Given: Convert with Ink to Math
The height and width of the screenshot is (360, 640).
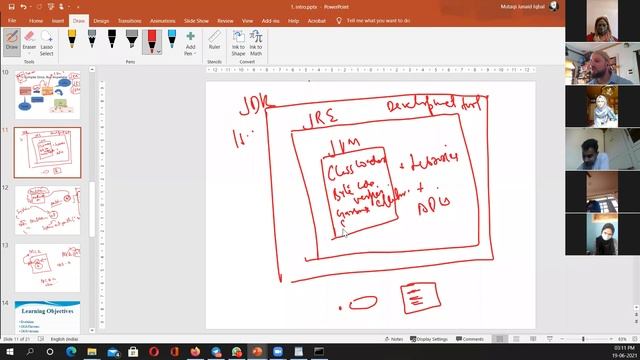Looking at the screenshot, I should click(x=256, y=43).
